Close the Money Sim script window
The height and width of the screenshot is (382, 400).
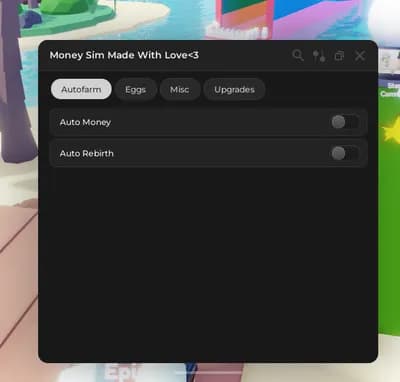(x=360, y=56)
